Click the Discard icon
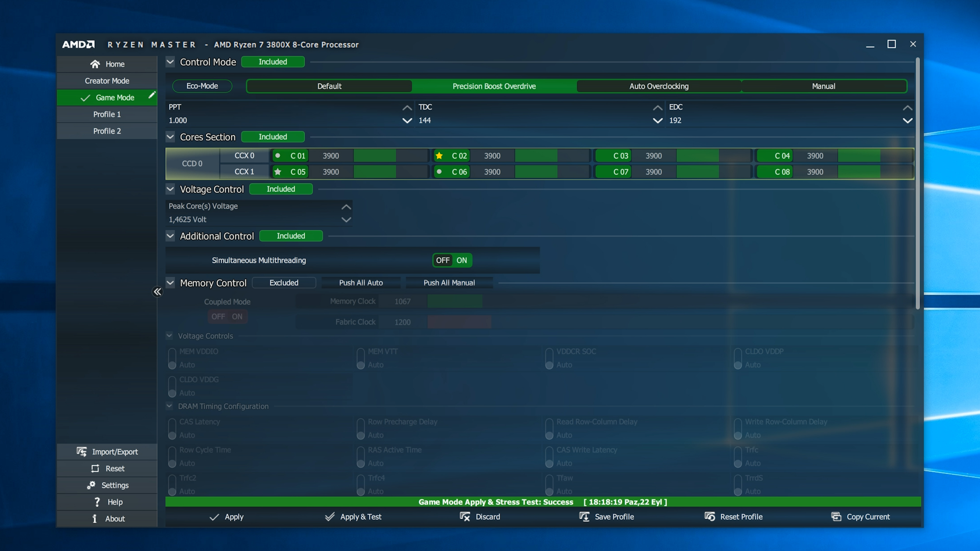 click(465, 516)
